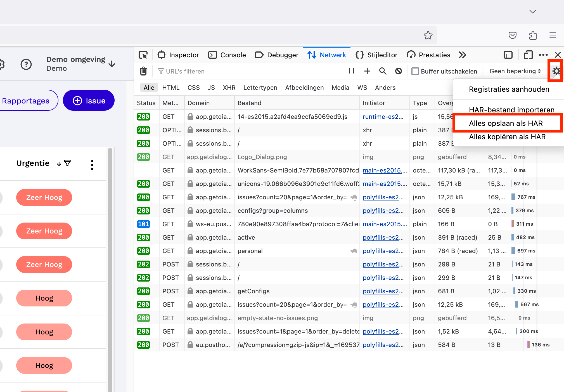
Task: Select Alles opslaan als HAR
Action: (x=506, y=123)
